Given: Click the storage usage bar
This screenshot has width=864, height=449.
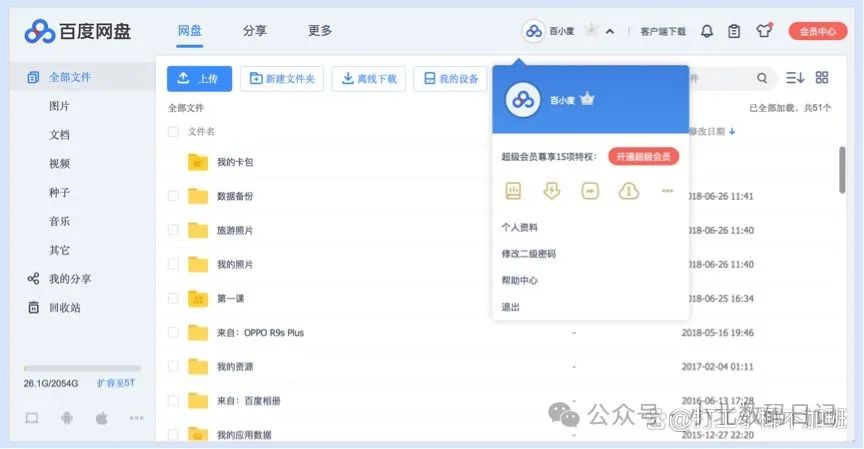Looking at the screenshot, I should 82,368.
